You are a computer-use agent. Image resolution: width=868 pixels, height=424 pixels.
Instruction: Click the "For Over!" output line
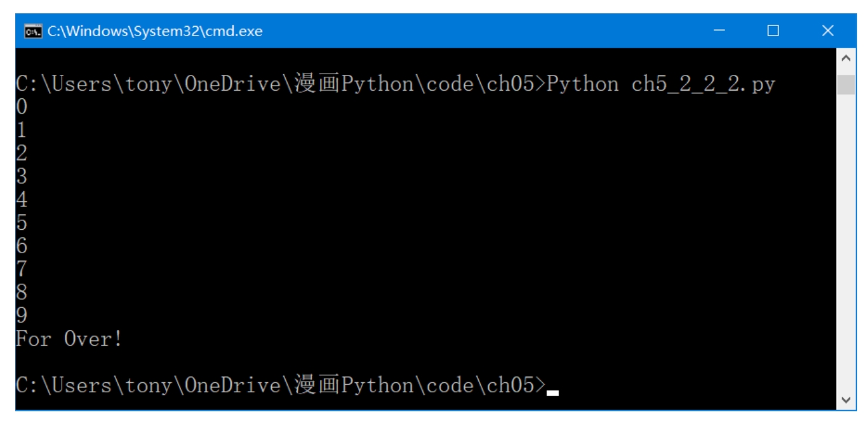point(69,339)
